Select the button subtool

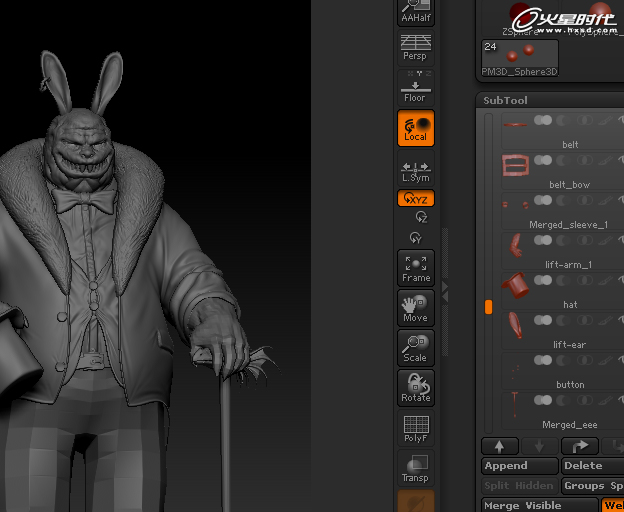(562, 371)
